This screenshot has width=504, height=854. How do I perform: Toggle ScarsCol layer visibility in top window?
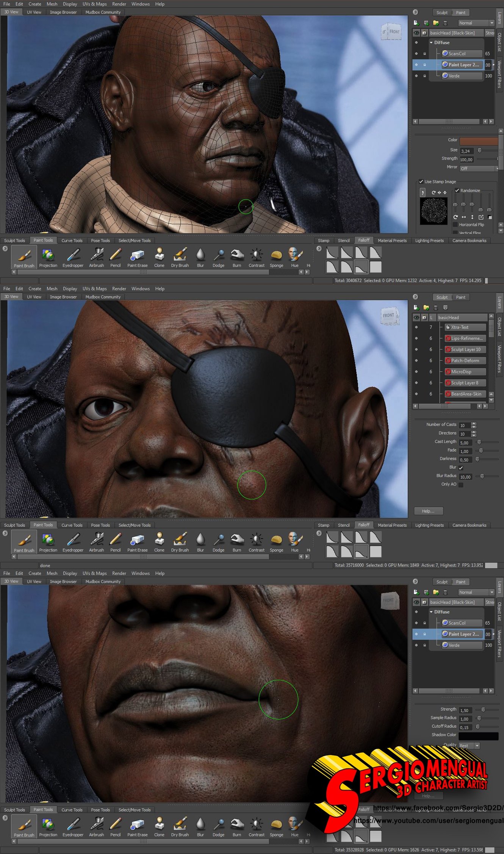click(416, 54)
